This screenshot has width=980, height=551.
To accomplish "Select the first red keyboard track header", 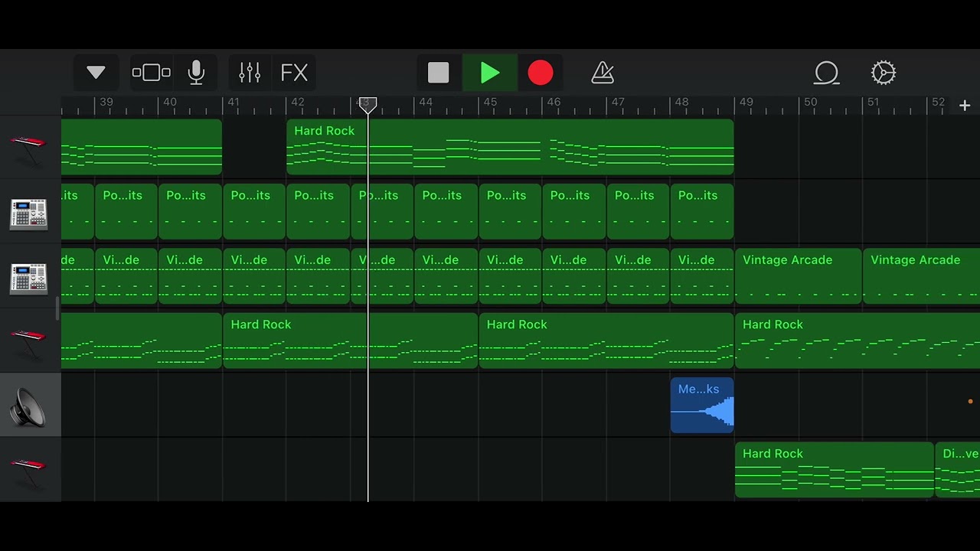I will click(x=29, y=148).
